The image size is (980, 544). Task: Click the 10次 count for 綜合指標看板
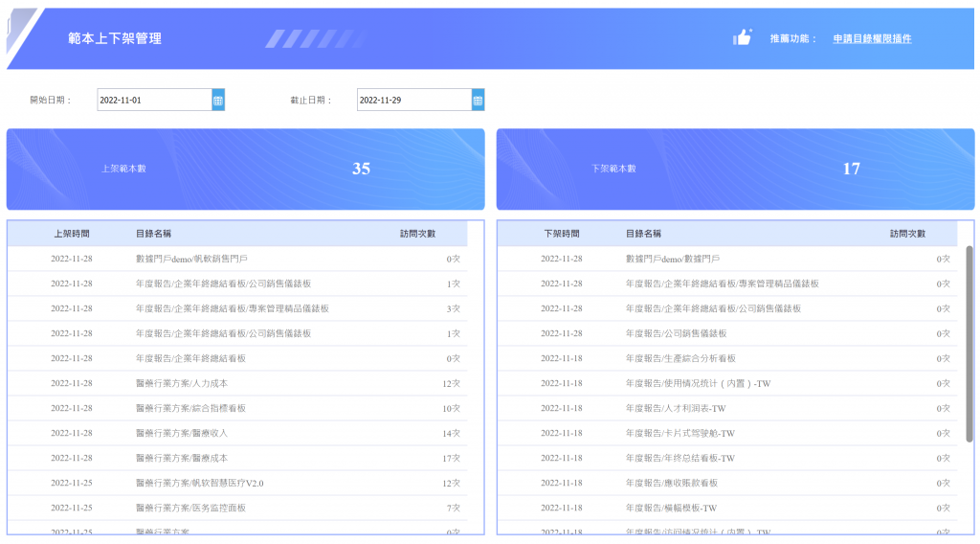coord(452,409)
